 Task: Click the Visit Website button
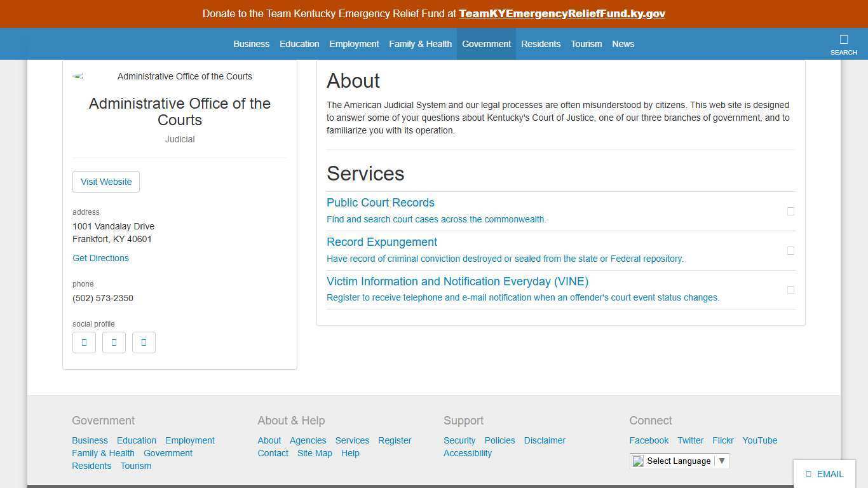[x=105, y=182]
